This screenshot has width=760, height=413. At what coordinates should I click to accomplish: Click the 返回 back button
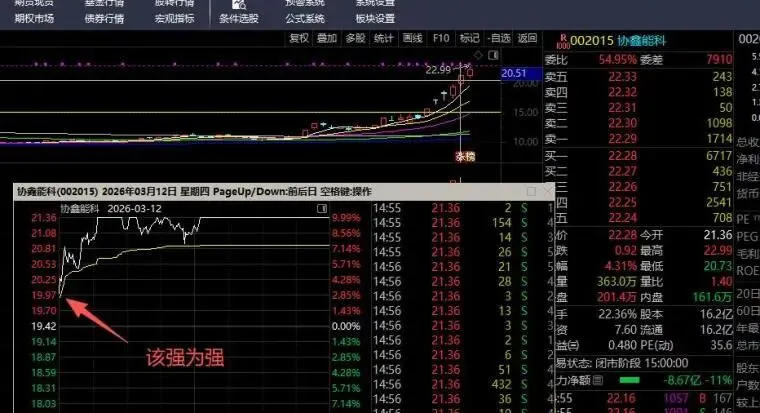coord(527,38)
